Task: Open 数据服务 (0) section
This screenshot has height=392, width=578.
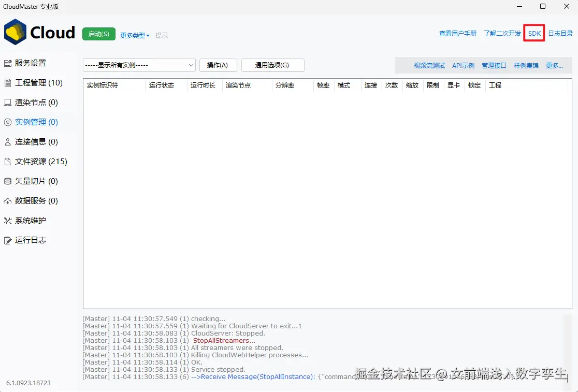Action: (x=36, y=201)
